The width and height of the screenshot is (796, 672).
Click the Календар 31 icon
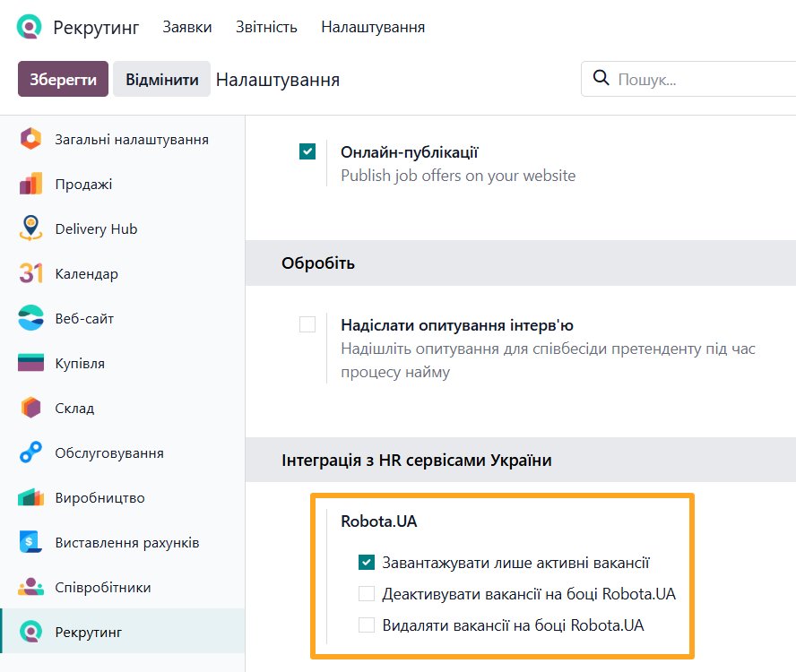click(x=31, y=273)
